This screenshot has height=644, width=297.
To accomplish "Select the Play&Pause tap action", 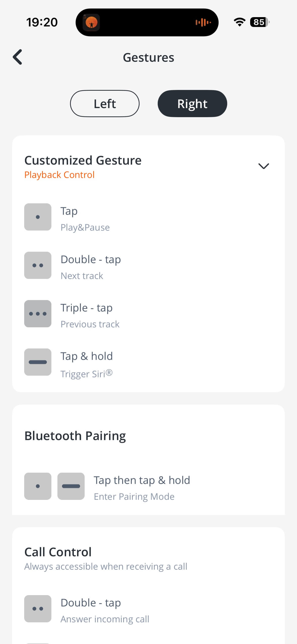I will point(85,228).
